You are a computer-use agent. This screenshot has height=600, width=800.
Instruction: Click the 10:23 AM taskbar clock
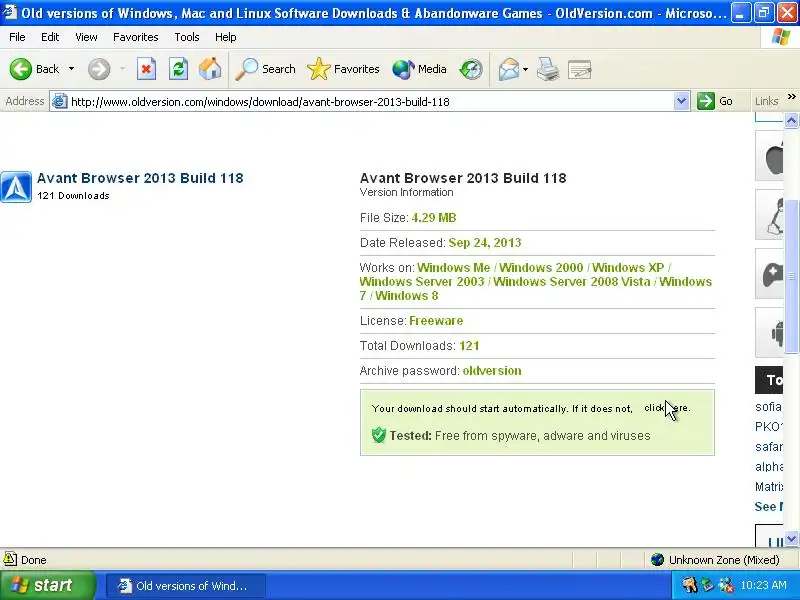[763, 585]
